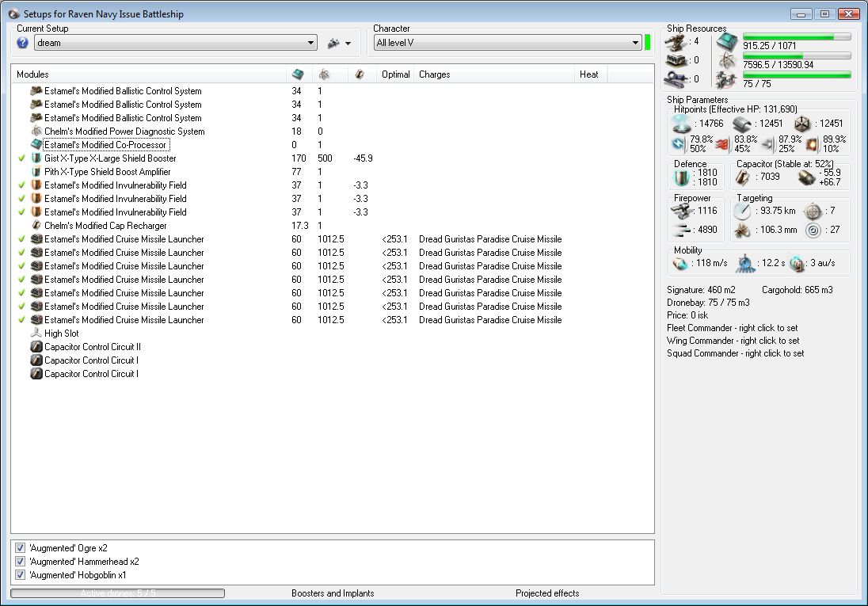Select the empty High Slot row
The height and width of the screenshot is (606, 868).
click(332, 333)
